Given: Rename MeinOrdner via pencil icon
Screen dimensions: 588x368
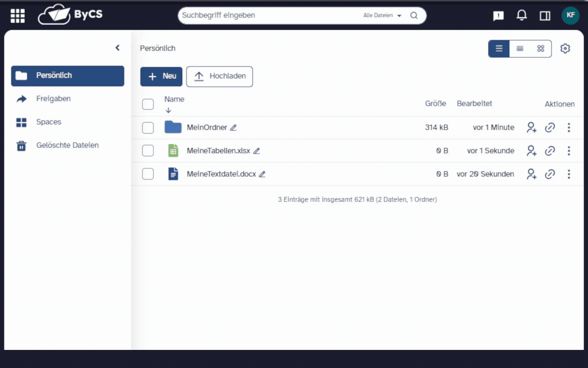Looking at the screenshot, I should click(x=233, y=128).
